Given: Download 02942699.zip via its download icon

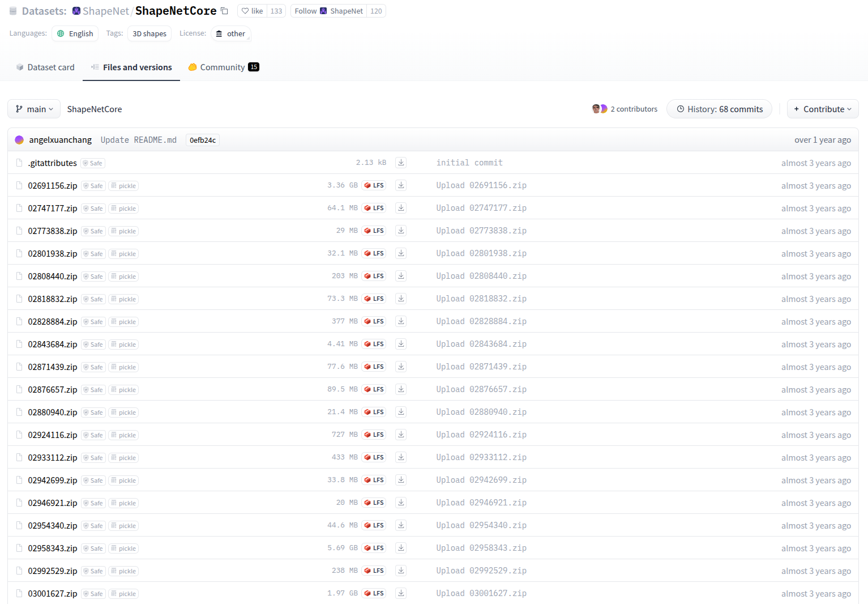Looking at the screenshot, I should pyautogui.click(x=401, y=480).
